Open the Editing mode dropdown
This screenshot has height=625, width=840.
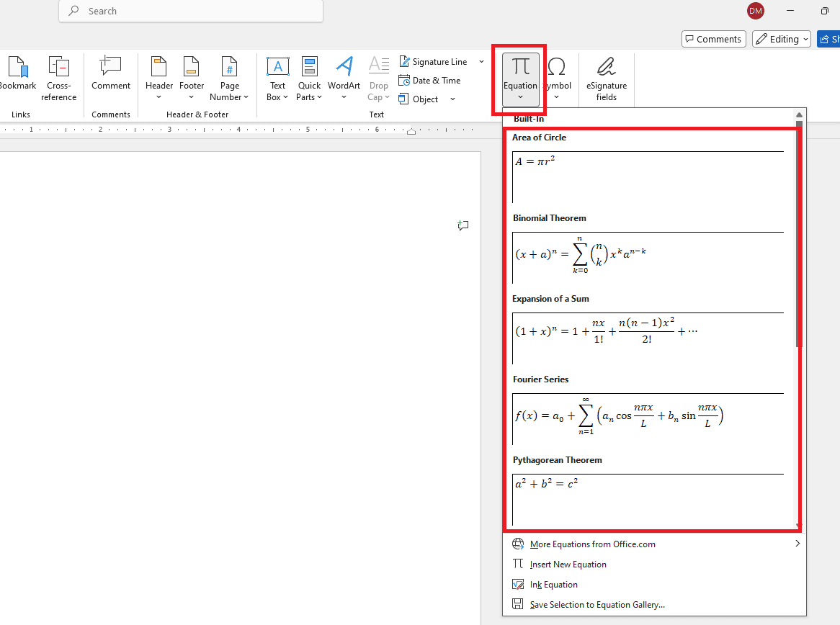[782, 39]
